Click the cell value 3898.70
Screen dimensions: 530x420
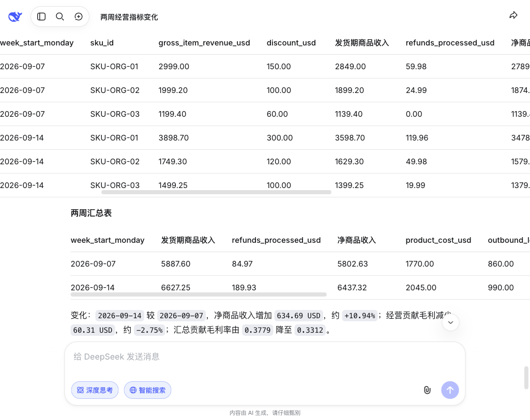173,138
